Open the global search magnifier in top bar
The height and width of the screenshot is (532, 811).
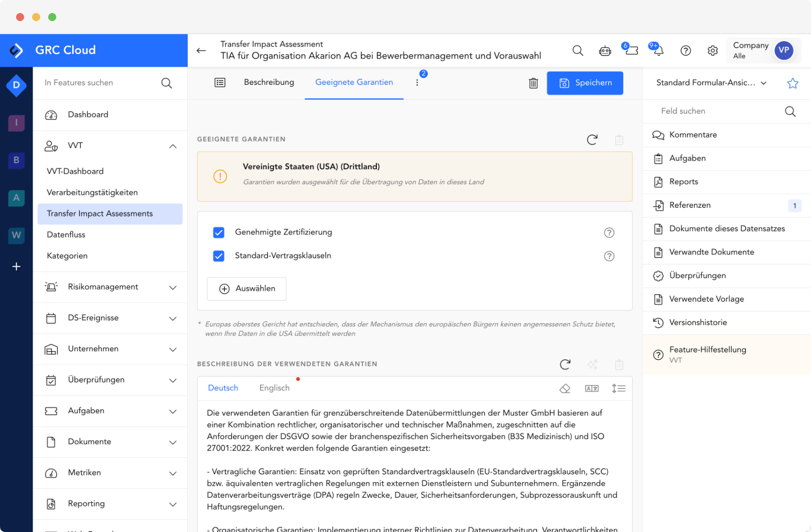click(578, 50)
